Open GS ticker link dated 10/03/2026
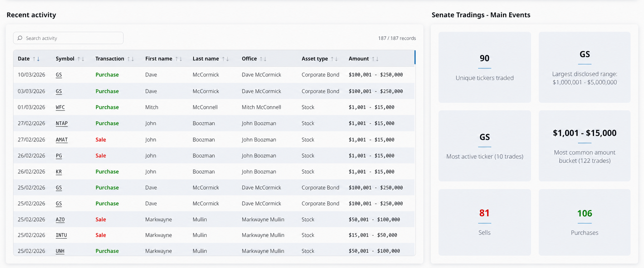 59,75
